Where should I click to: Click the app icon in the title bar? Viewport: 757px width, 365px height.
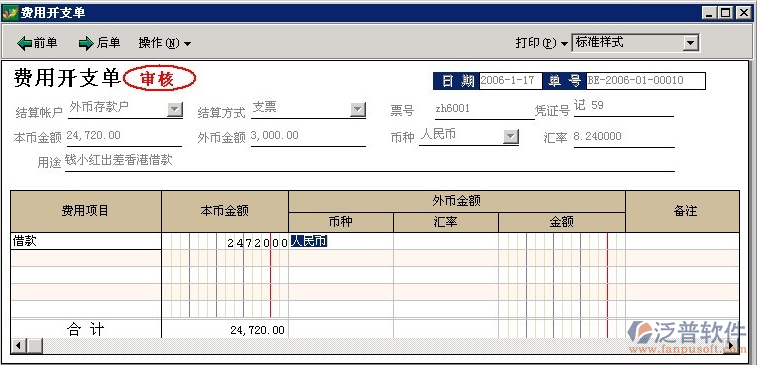click(x=10, y=13)
